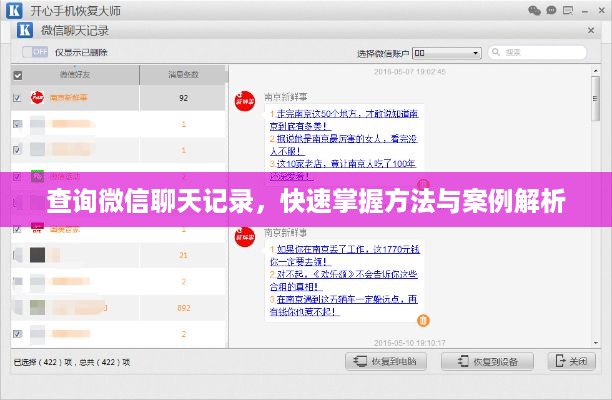Toggle checkbox of the second friend row
Image resolution: width=612 pixels, height=400 pixels.
click(x=17, y=124)
